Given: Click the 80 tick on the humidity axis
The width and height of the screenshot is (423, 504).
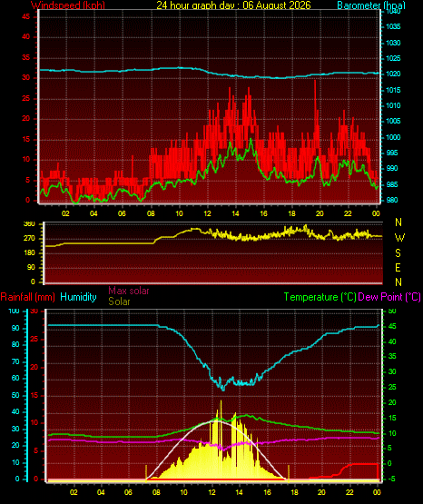Looking at the screenshot, I should coord(15,344).
